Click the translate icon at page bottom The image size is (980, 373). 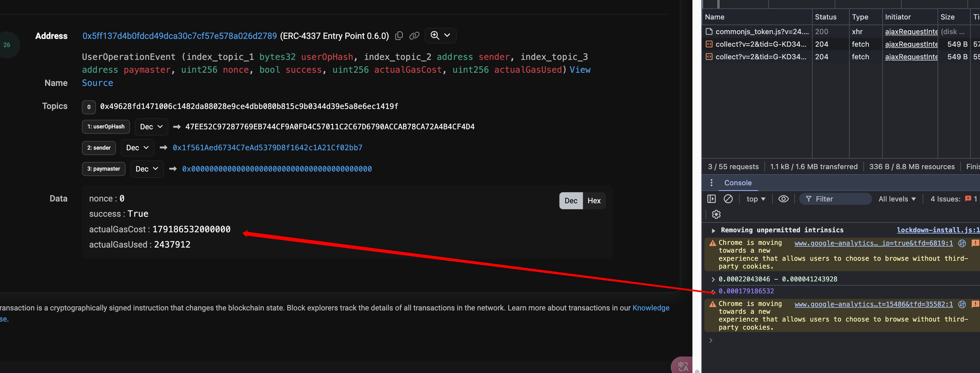[x=683, y=366]
